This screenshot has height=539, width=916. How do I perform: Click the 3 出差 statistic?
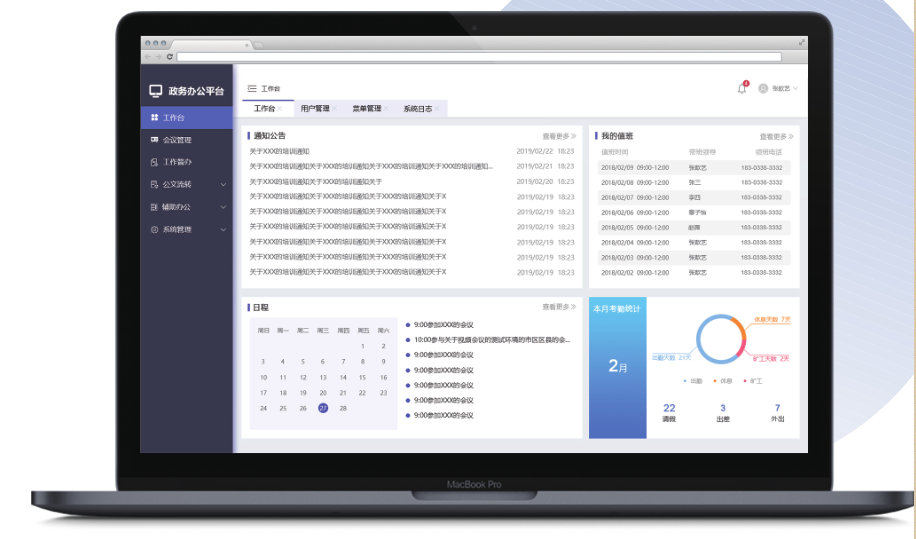723,413
